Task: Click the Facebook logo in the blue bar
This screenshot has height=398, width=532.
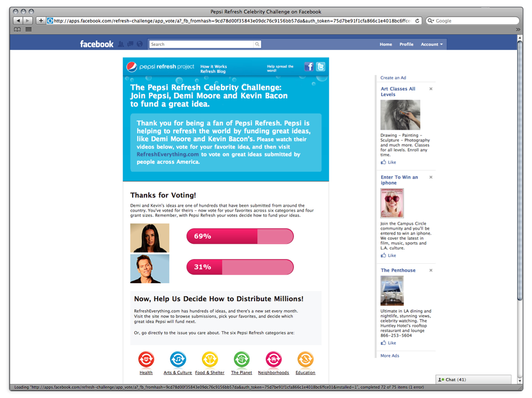Action: (x=97, y=44)
